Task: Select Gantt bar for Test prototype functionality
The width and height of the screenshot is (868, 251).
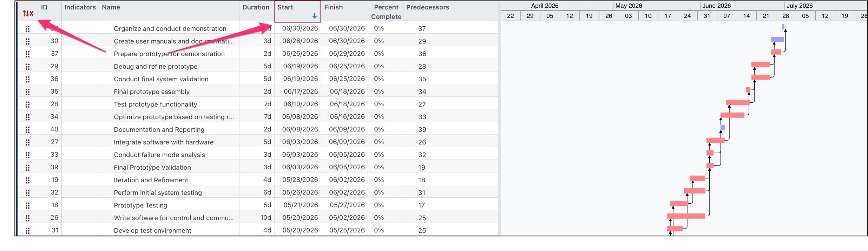Action: pyautogui.click(x=738, y=103)
